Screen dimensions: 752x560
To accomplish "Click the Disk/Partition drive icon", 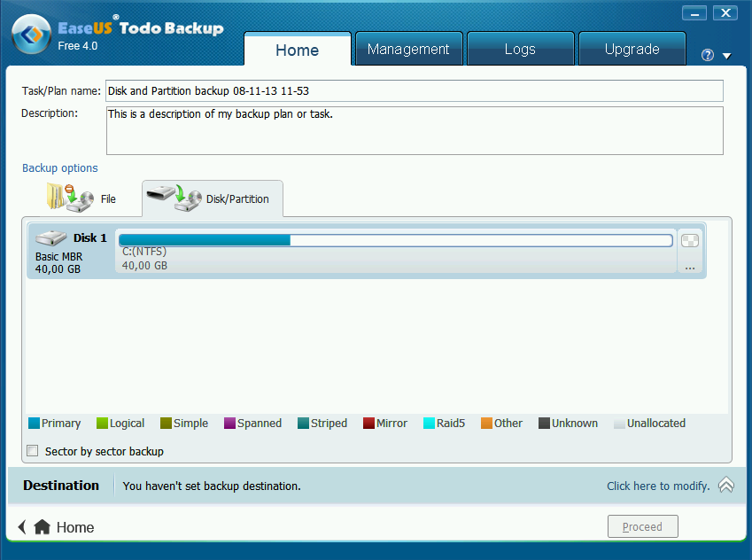I will [x=174, y=198].
